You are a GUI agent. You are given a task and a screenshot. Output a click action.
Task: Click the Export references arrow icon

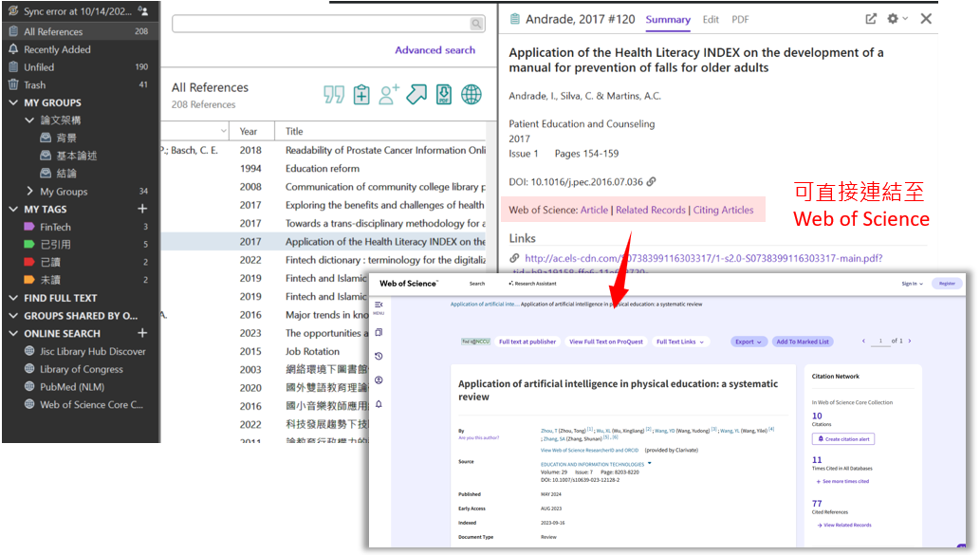click(416, 94)
